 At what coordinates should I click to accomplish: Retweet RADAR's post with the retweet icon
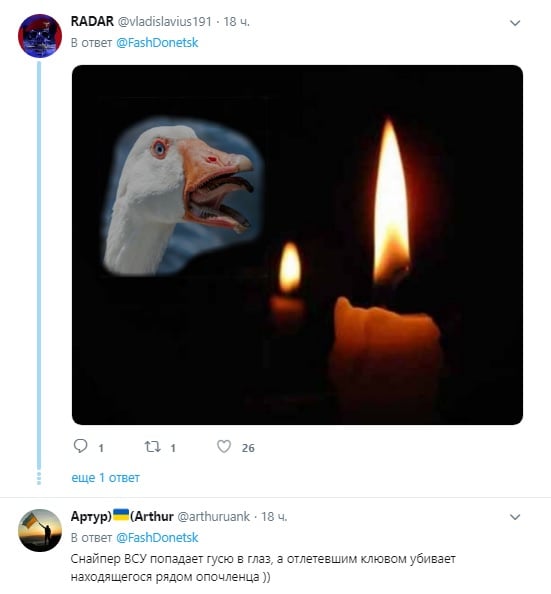[x=152, y=447]
